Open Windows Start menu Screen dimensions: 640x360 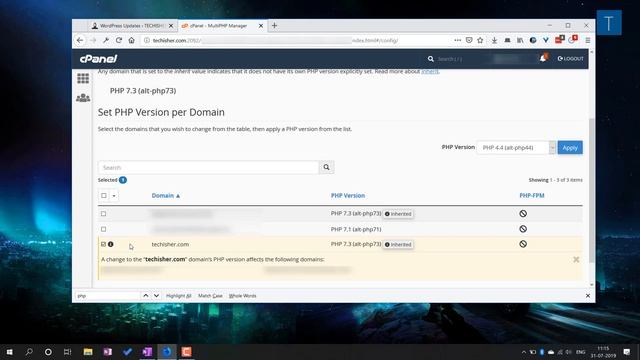(9, 352)
